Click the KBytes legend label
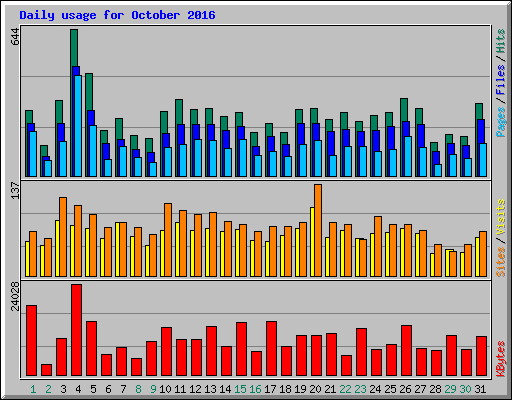Viewport: 512px width, 400px height. coord(501,359)
